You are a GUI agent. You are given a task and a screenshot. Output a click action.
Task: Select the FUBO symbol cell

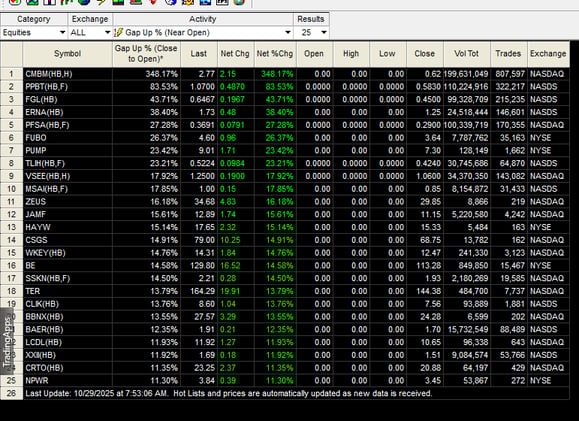[68, 138]
